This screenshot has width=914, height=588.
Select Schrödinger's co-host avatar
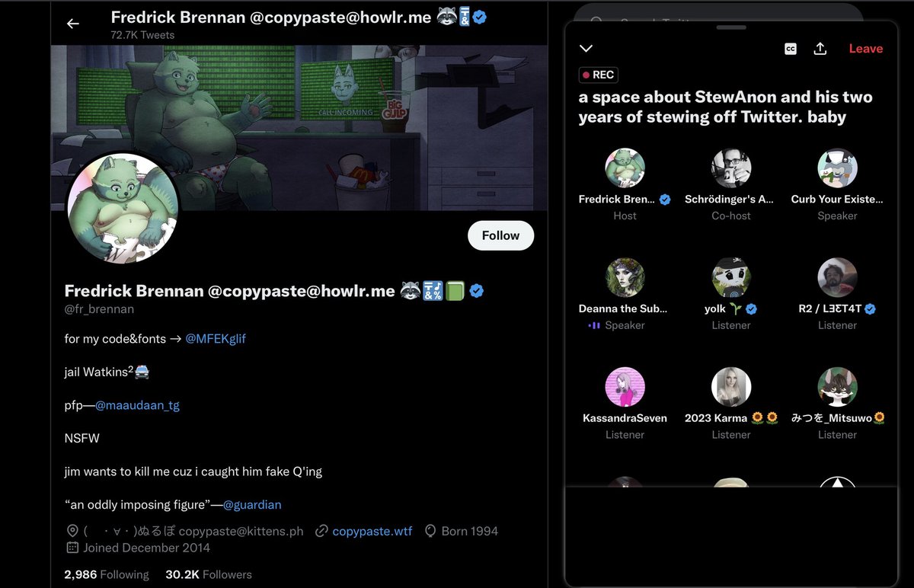(731, 168)
